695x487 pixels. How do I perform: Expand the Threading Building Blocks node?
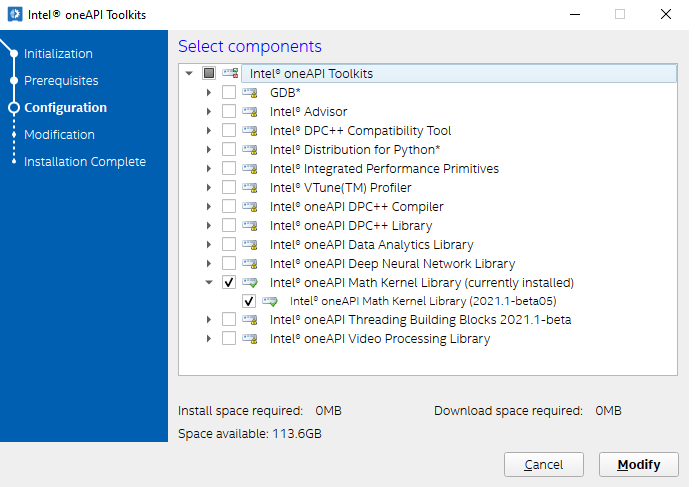pos(209,319)
